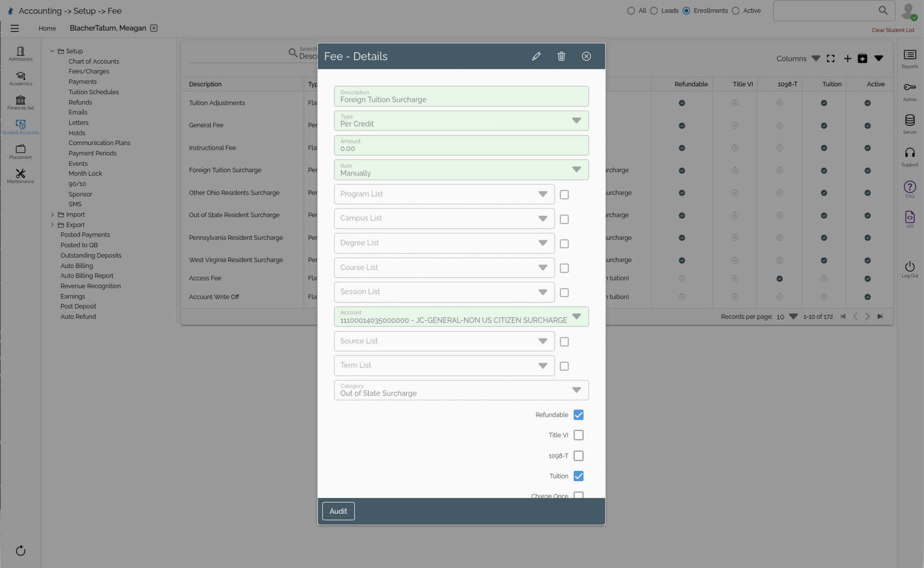Click the delete trash icon in Fee Details

coord(561,56)
